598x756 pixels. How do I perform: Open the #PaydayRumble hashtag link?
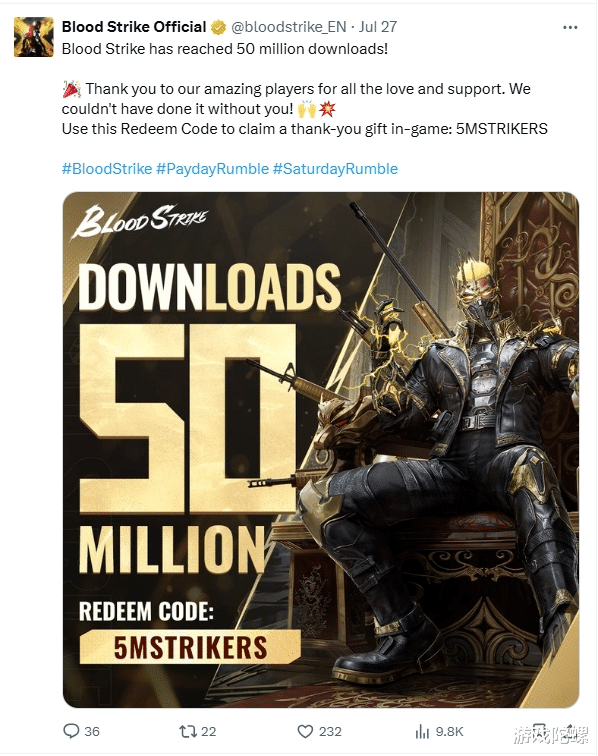click(212, 169)
